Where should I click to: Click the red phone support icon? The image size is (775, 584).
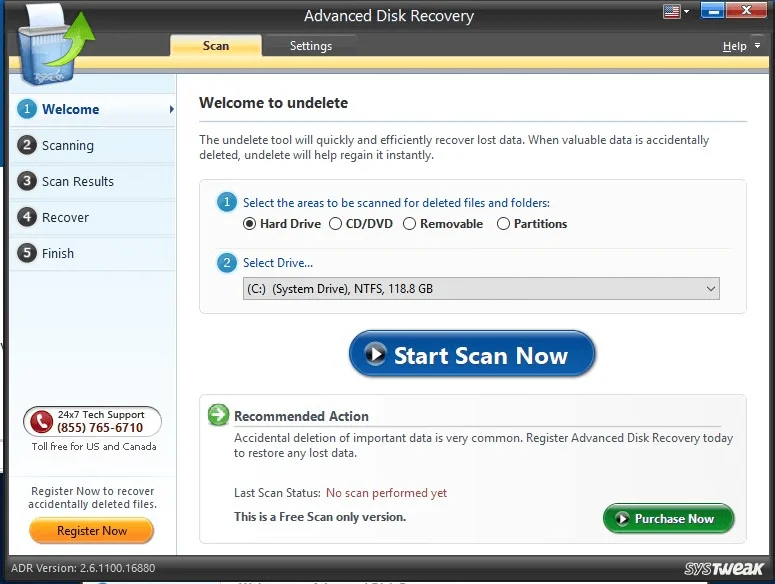point(41,421)
